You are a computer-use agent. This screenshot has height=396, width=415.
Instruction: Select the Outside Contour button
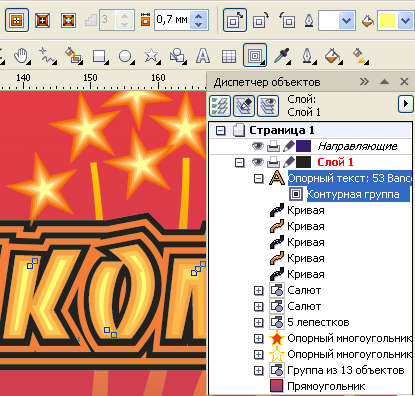click(x=69, y=20)
